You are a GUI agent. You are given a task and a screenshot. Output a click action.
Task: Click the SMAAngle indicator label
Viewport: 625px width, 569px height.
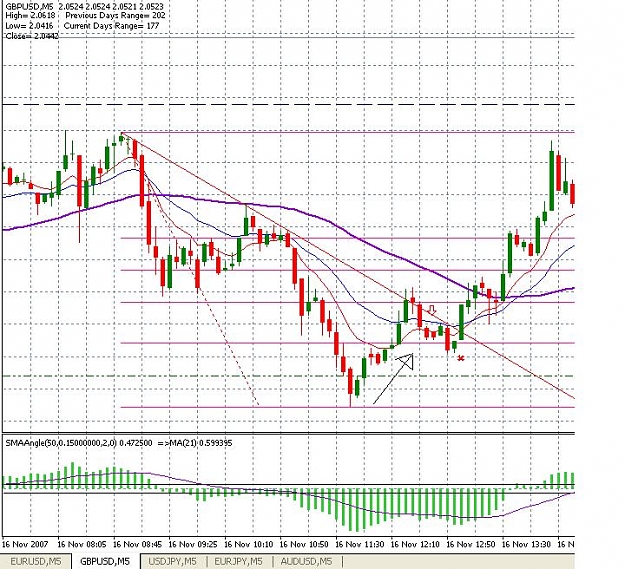pyautogui.click(x=79, y=443)
